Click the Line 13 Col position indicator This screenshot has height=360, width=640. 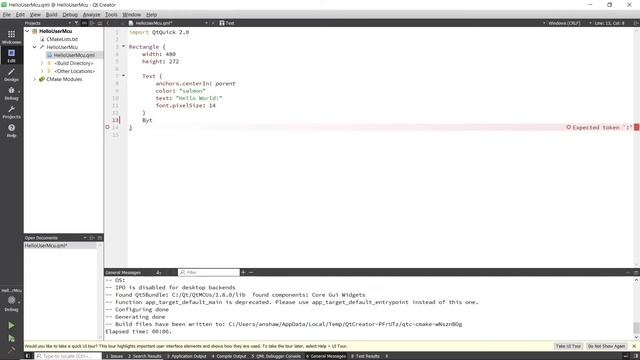(x=610, y=23)
